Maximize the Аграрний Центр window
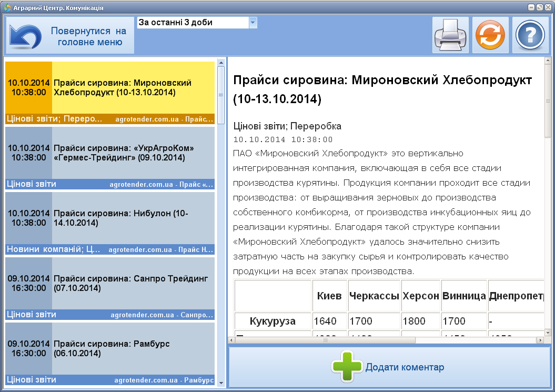Image resolution: width=555 pixels, height=392 pixels. (x=539, y=7)
